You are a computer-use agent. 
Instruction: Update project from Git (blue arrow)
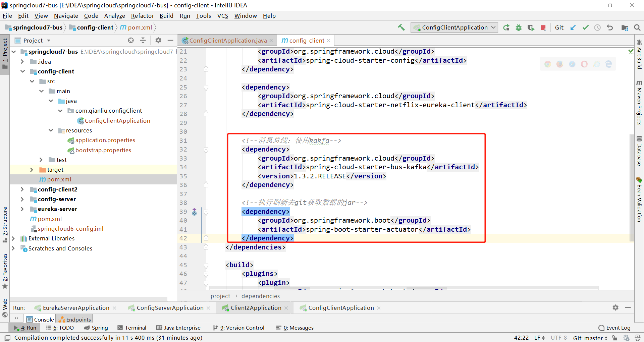click(x=573, y=27)
